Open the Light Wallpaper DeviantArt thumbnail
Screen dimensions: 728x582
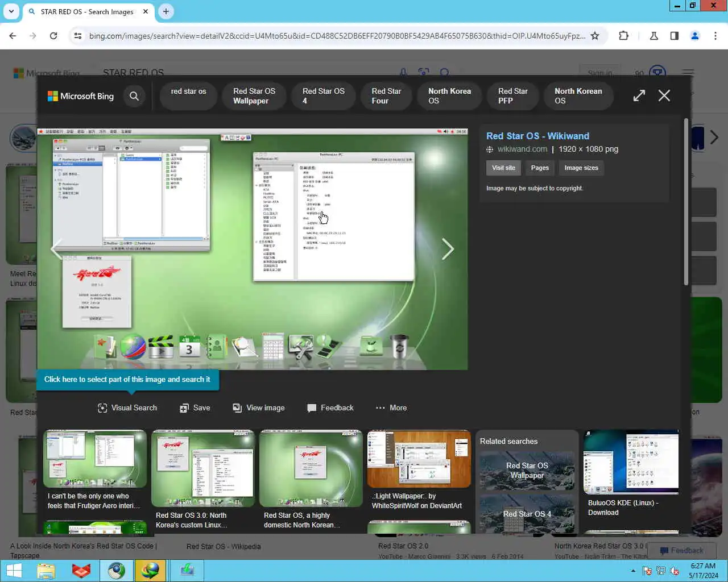(x=419, y=459)
